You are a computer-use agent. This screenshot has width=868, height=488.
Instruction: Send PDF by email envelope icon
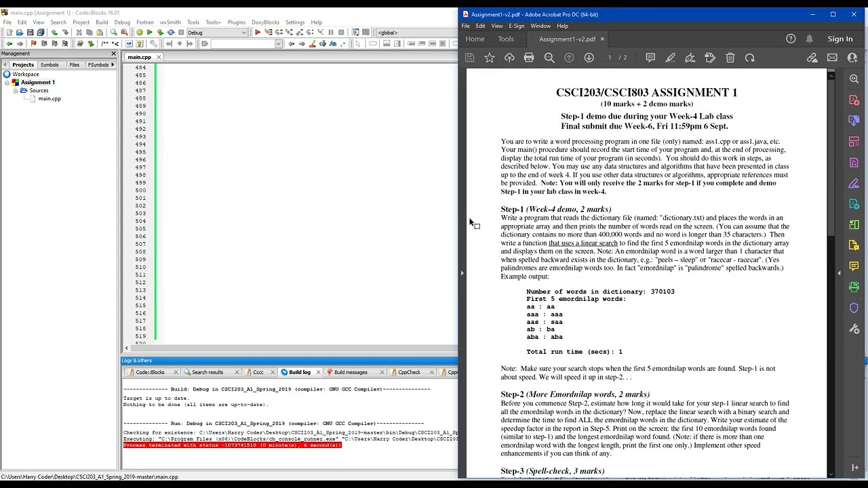click(x=832, y=58)
